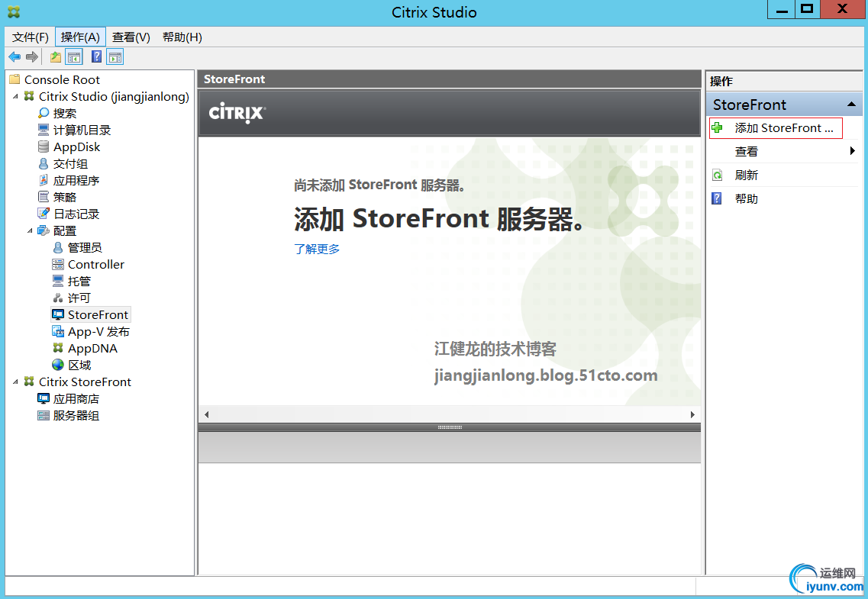Select the 应用商店 tree item label

[76, 398]
